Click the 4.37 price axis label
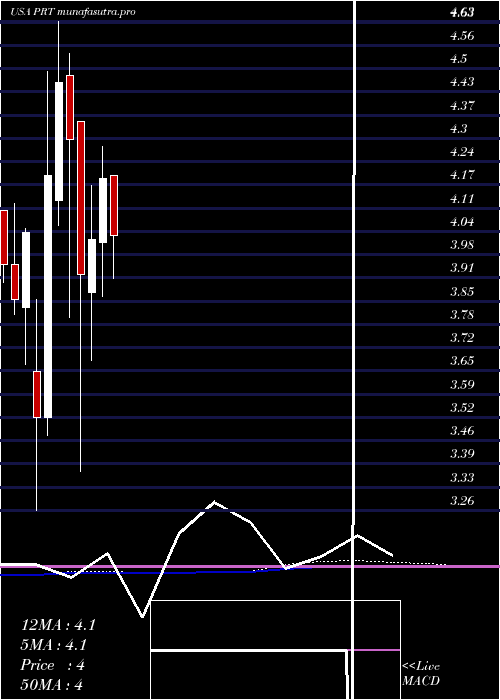Screen dimensions: 500x700 tap(462, 106)
